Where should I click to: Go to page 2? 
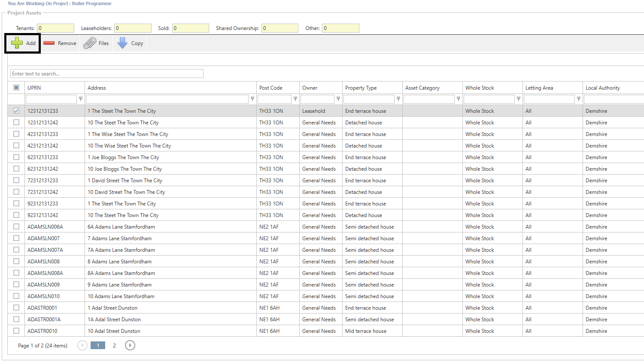(114, 345)
